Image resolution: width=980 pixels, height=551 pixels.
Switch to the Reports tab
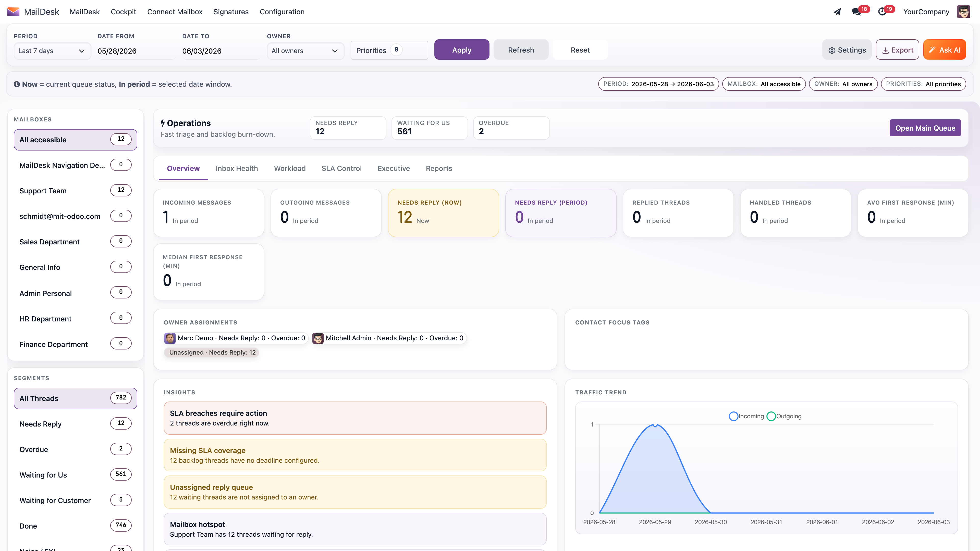439,168
